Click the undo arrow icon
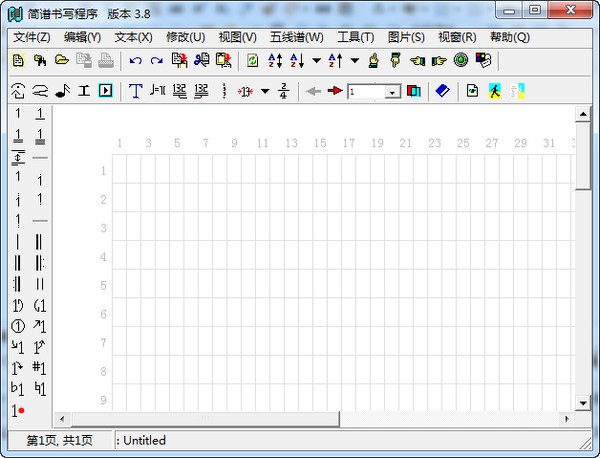 [135, 61]
